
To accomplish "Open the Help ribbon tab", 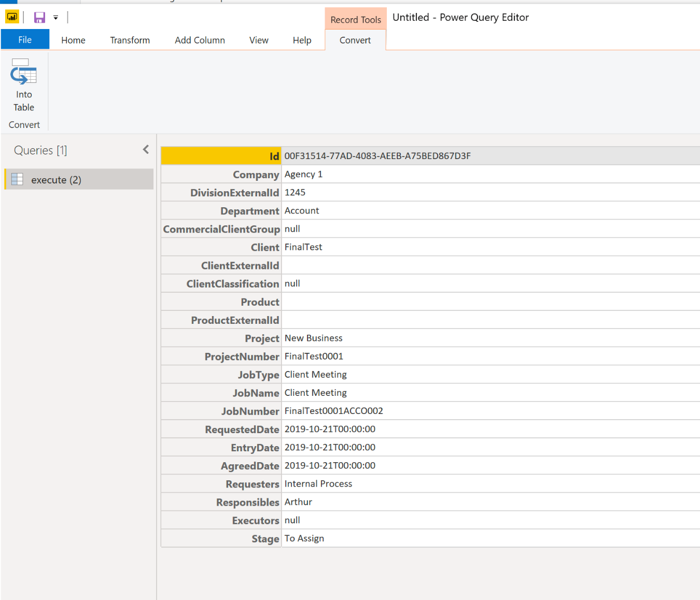I will click(x=302, y=40).
